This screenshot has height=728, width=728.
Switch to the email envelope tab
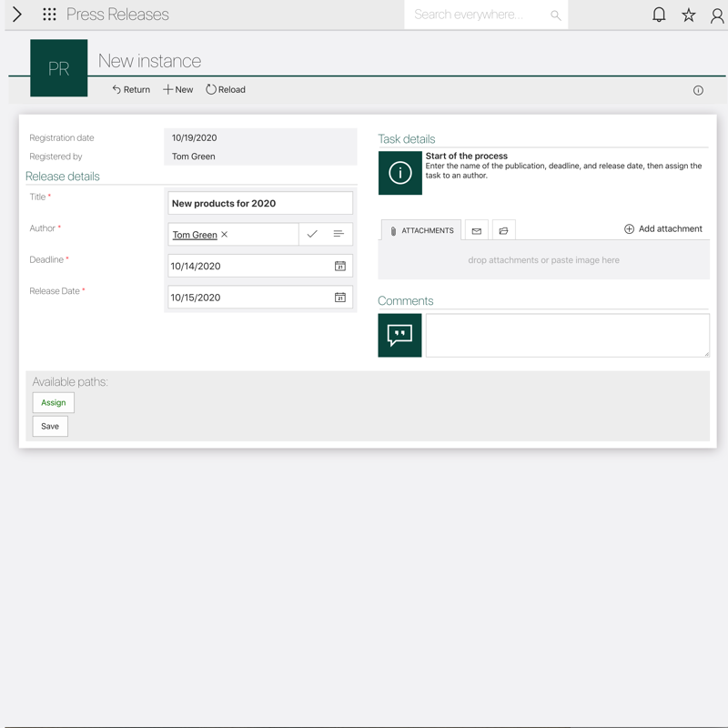[476, 231]
